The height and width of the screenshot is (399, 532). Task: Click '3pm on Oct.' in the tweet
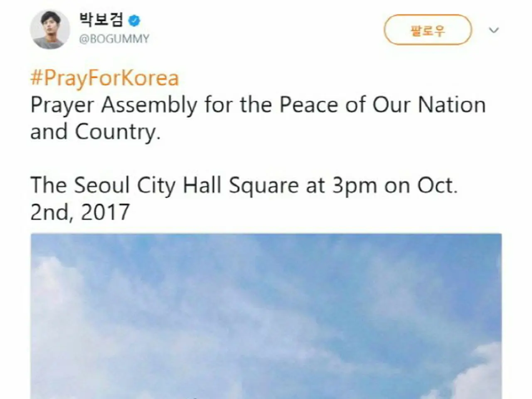click(x=395, y=186)
